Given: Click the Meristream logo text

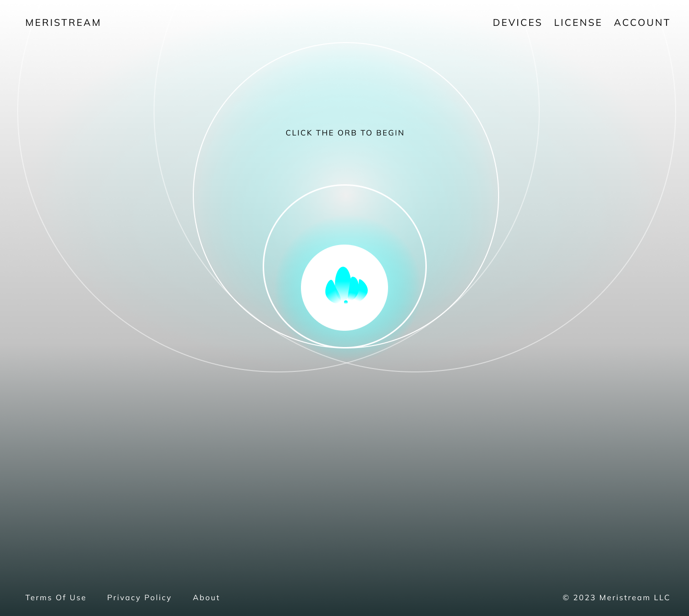Looking at the screenshot, I should tap(63, 22).
